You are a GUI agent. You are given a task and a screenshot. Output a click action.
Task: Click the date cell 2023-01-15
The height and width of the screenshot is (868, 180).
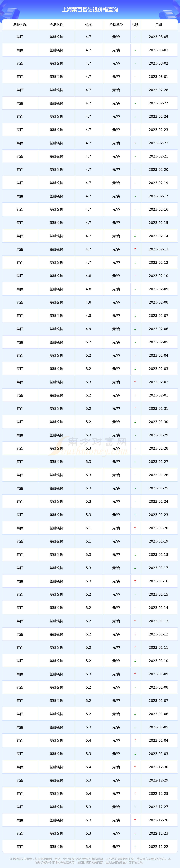point(159,594)
